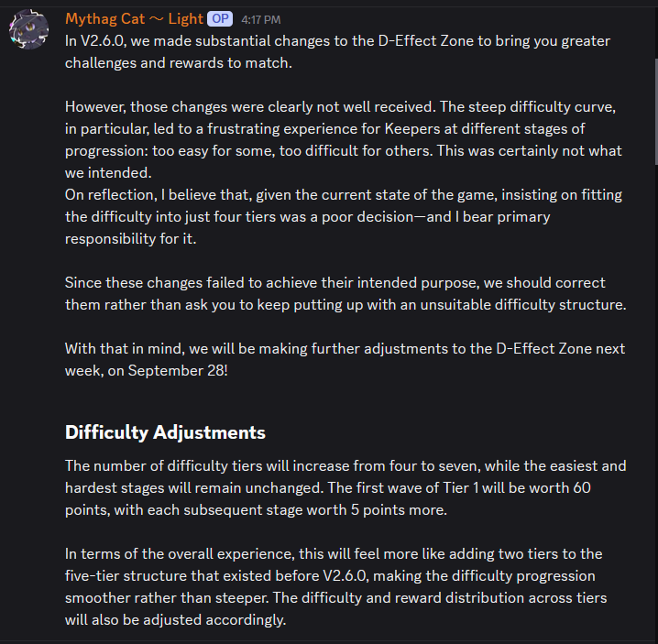Click the line starting 'With that in mind'
Viewport: 658px width, 644px height.
(x=345, y=349)
